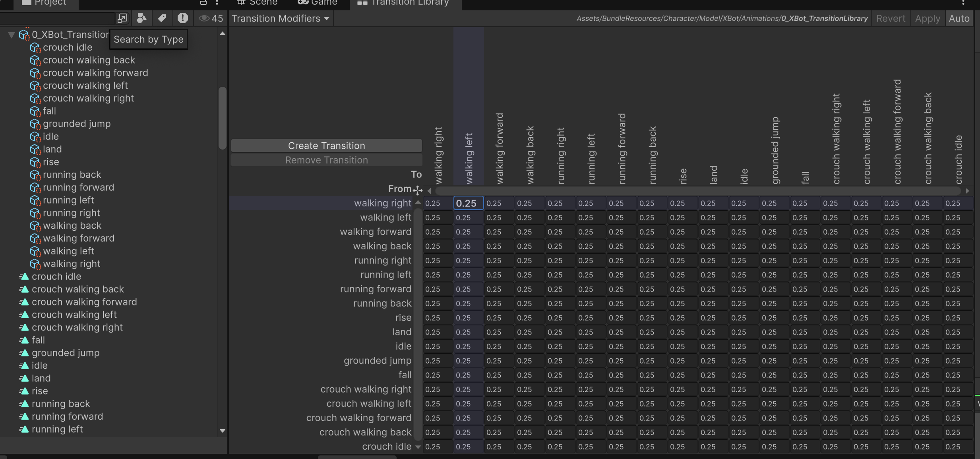Click the horizontal scrollbar under column headers
This screenshot has height=459, width=980.
coord(698,191)
